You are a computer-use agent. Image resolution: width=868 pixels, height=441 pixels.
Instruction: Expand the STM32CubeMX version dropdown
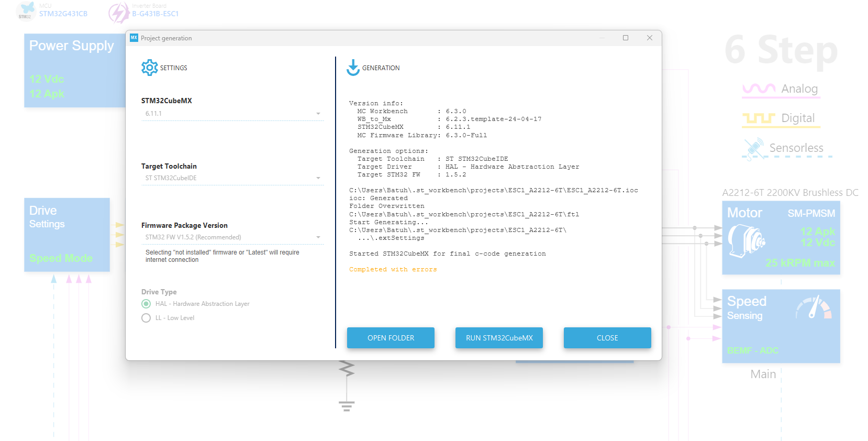[232, 114]
